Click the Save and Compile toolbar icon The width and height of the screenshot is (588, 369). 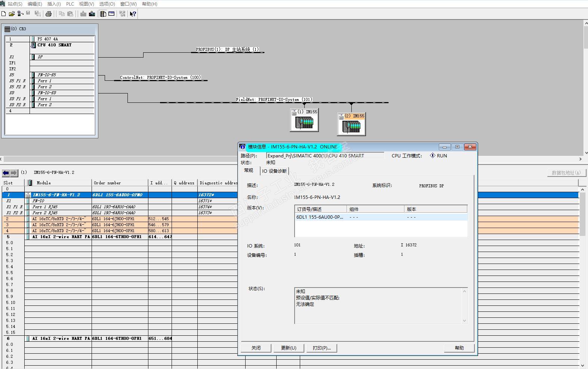[x=37, y=14]
